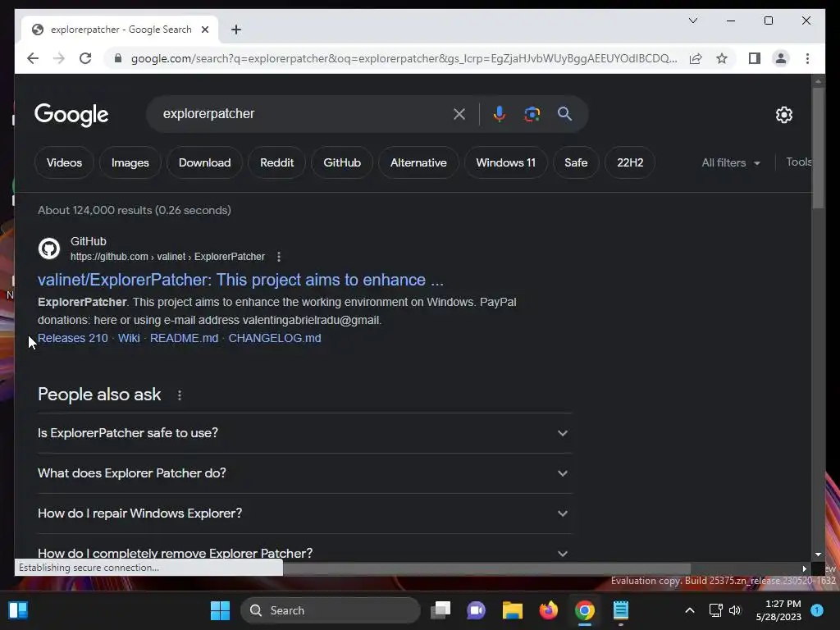Open the Widgets button on taskbar
840x630 pixels.
tap(18, 610)
